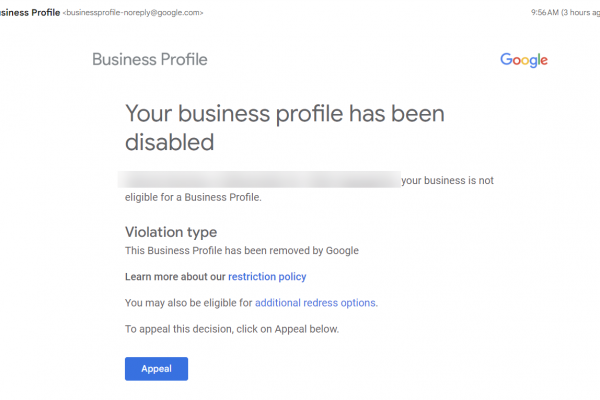The width and height of the screenshot is (600, 400).
Task: Open the additional redress options link
Action: tap(316, 302)
